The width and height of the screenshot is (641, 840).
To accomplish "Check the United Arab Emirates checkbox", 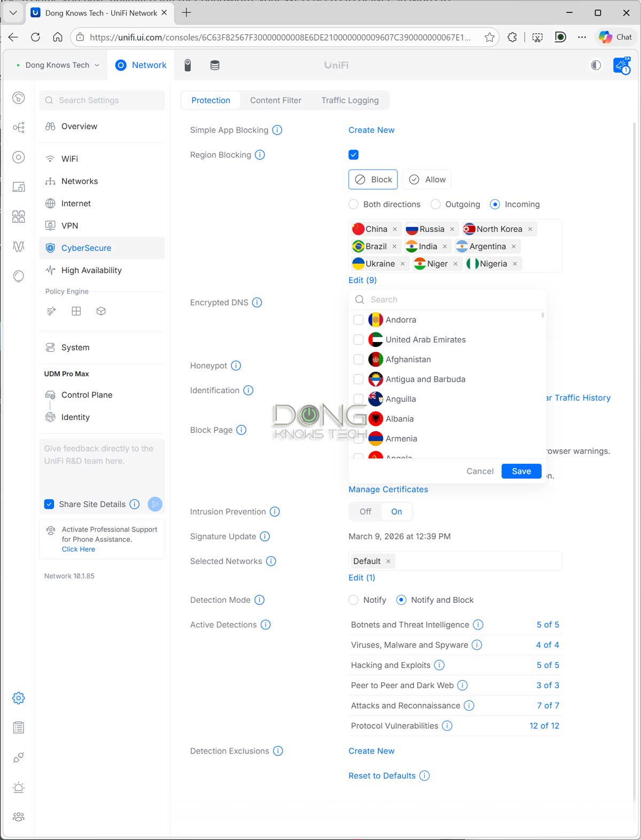I will pos(358,339).
